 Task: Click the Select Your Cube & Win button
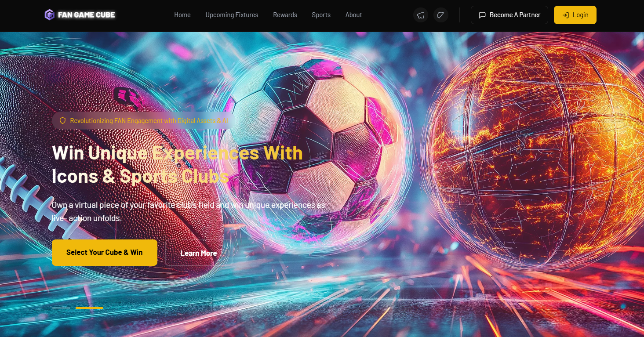tap(105, 253)
